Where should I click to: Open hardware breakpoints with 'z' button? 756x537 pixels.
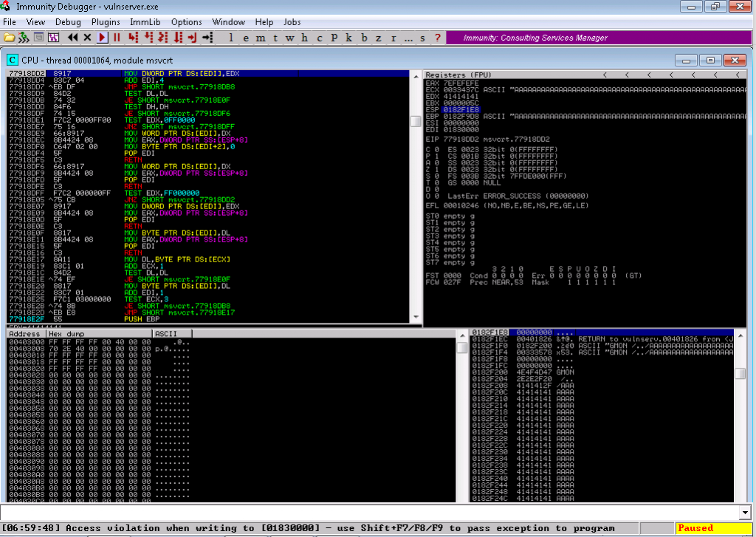(379, 38)
